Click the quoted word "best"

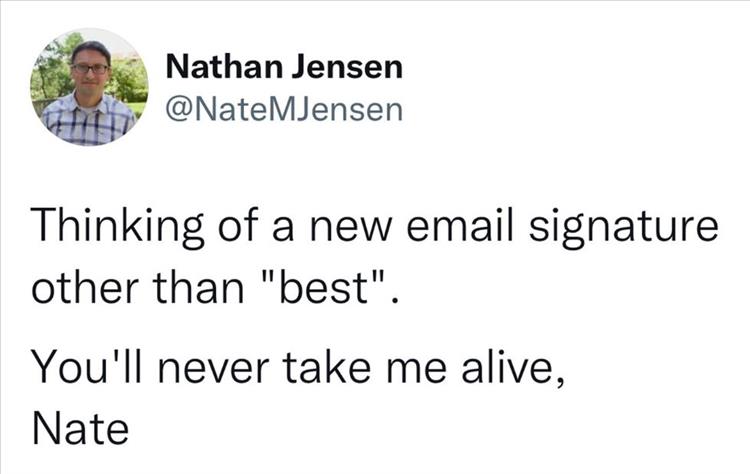[321, 288]
